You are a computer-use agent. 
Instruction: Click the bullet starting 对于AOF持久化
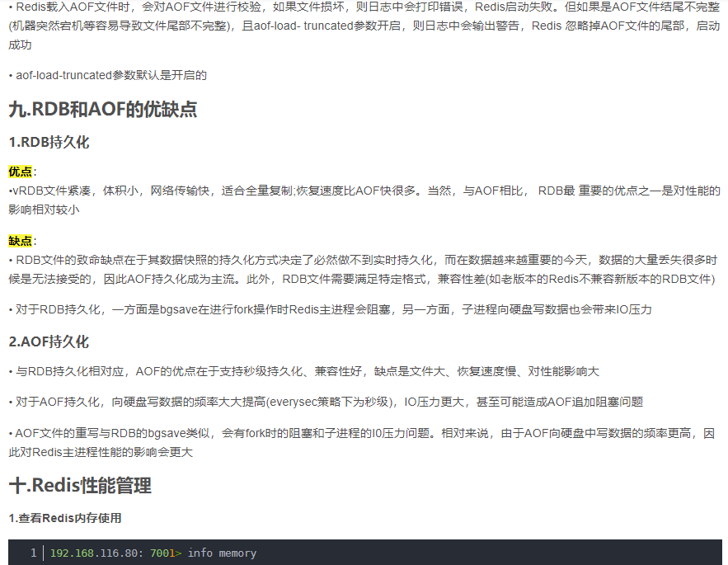pos(326,402)
